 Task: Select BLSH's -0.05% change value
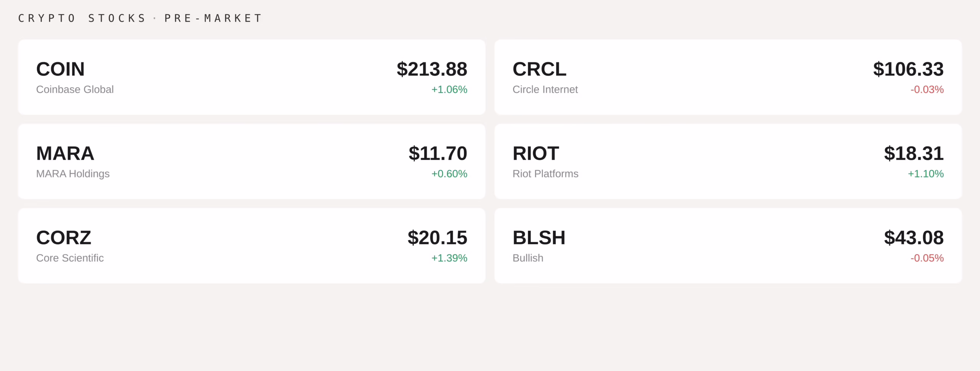click(927, 258)
